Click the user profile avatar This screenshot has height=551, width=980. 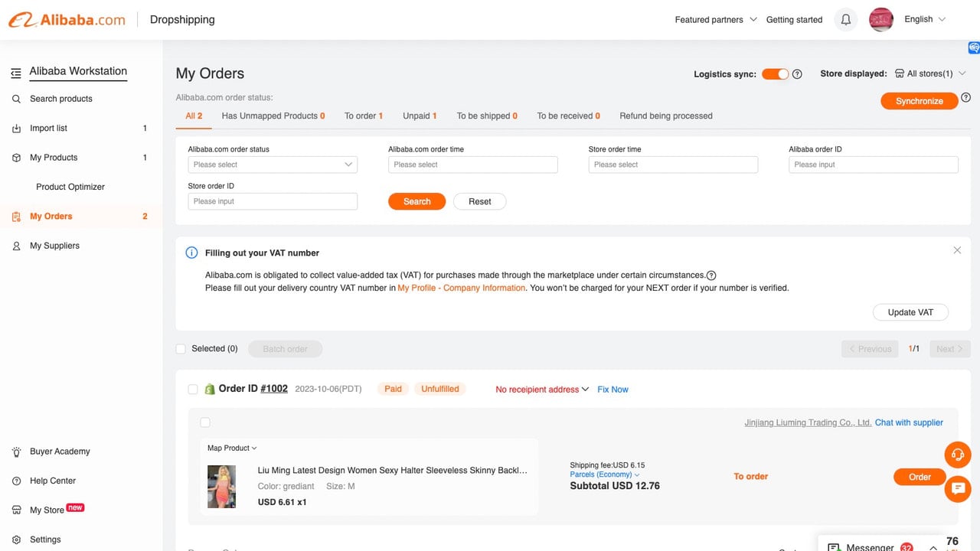(881, 20)
